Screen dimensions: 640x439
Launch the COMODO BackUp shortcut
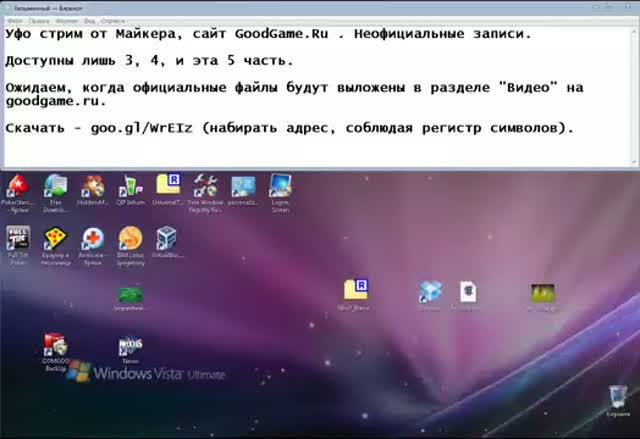56,353
